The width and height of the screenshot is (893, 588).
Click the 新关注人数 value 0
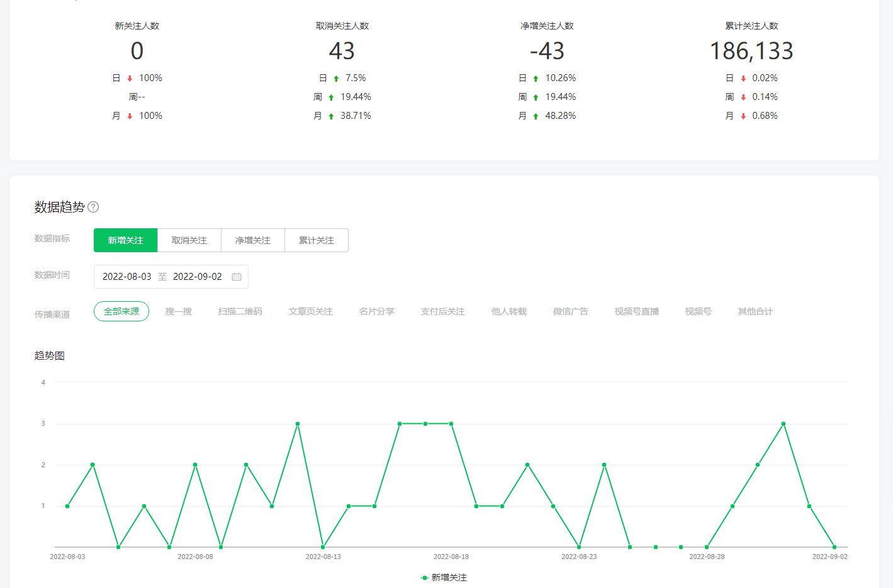tap(137, 51)
